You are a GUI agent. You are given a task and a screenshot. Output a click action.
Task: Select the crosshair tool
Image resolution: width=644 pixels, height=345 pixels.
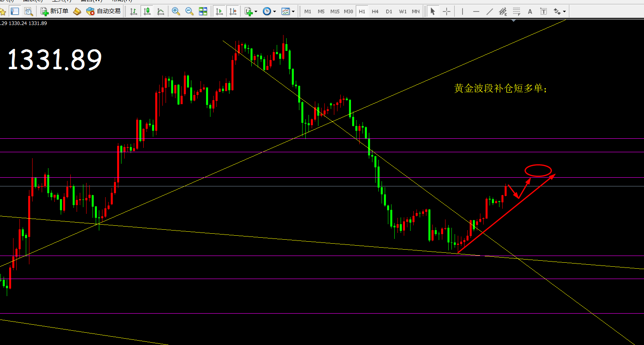tap(447, 11)
